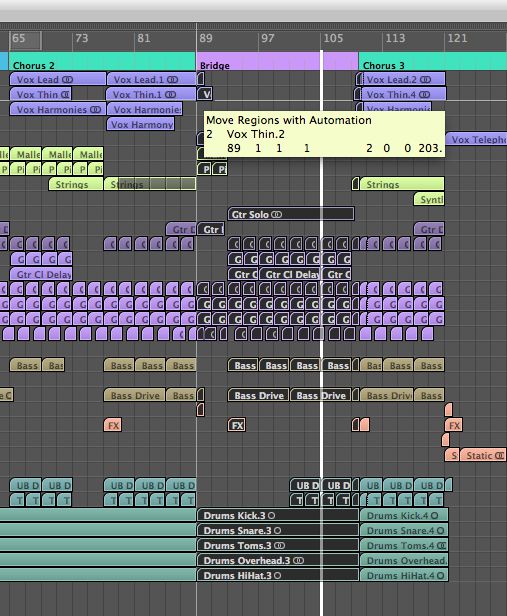Select the Drums Kick.4 region
This screenshot has width=507, height=616.
tap(404, 515)
